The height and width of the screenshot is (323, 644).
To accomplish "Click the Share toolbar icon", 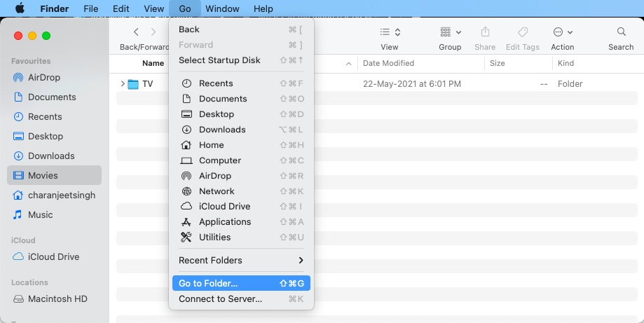I will (485, 32).
